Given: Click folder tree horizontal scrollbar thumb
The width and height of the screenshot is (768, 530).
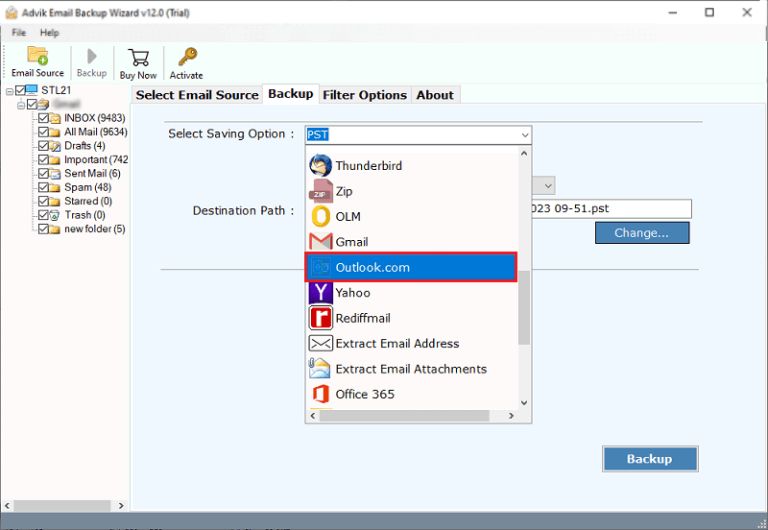Looking at the screenshot, I should pos(62,505).
